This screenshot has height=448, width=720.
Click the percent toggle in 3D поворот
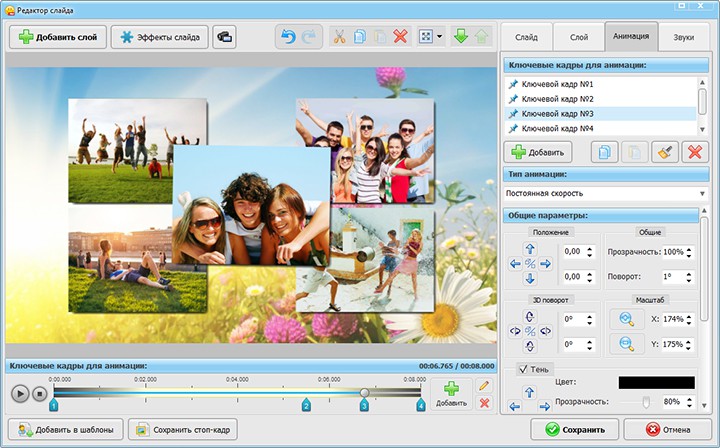530,331
